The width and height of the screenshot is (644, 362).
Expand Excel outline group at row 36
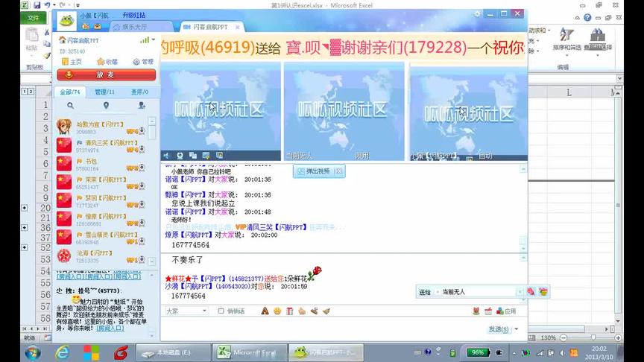click(25, 227)
